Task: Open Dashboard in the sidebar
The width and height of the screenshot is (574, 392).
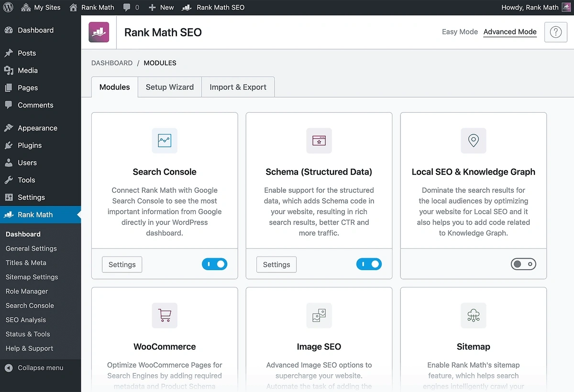Action: [x=41, y=30]
